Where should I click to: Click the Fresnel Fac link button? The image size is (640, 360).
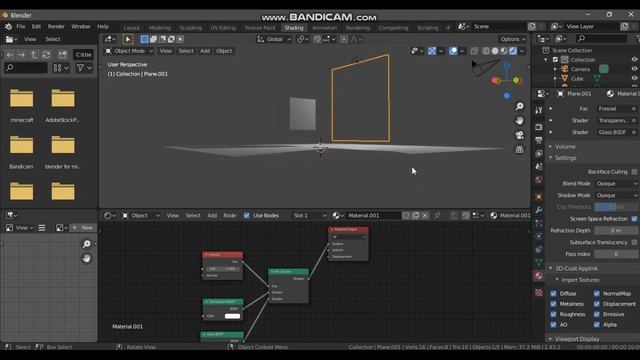point(616,109)
